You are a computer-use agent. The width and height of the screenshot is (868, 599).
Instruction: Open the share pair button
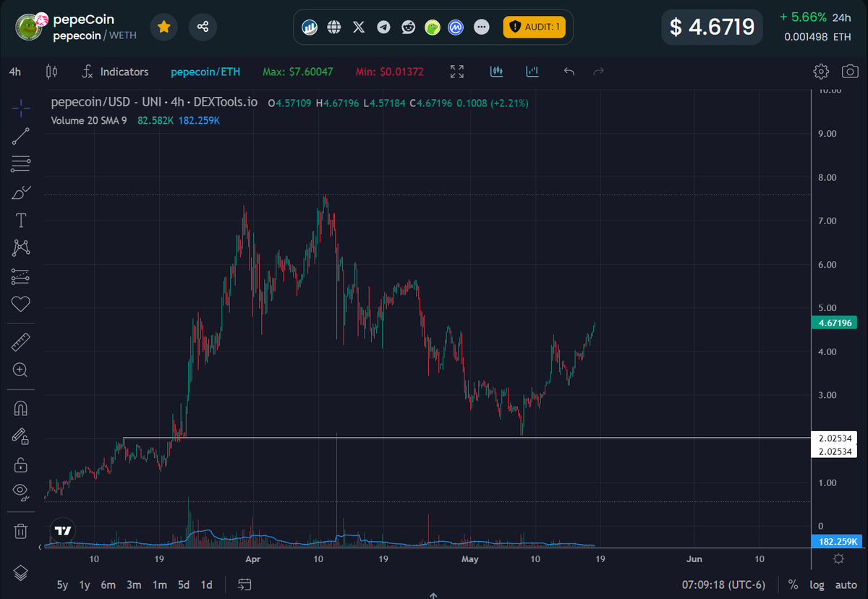click(203, 27)
